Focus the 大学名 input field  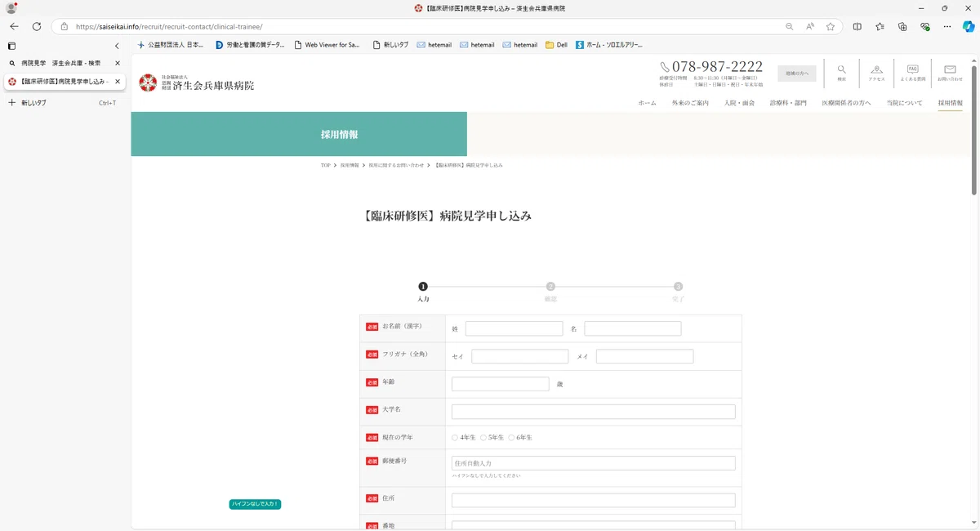point(594,412)
